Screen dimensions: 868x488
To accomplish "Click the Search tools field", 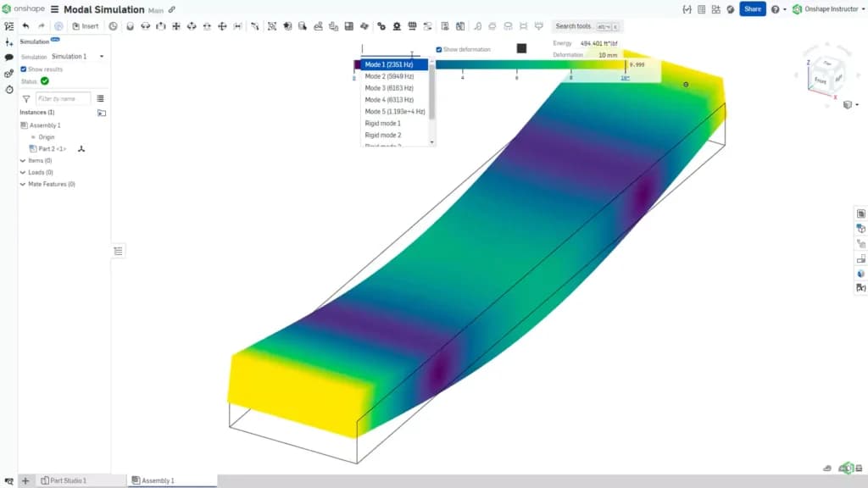I will point(587,26).
